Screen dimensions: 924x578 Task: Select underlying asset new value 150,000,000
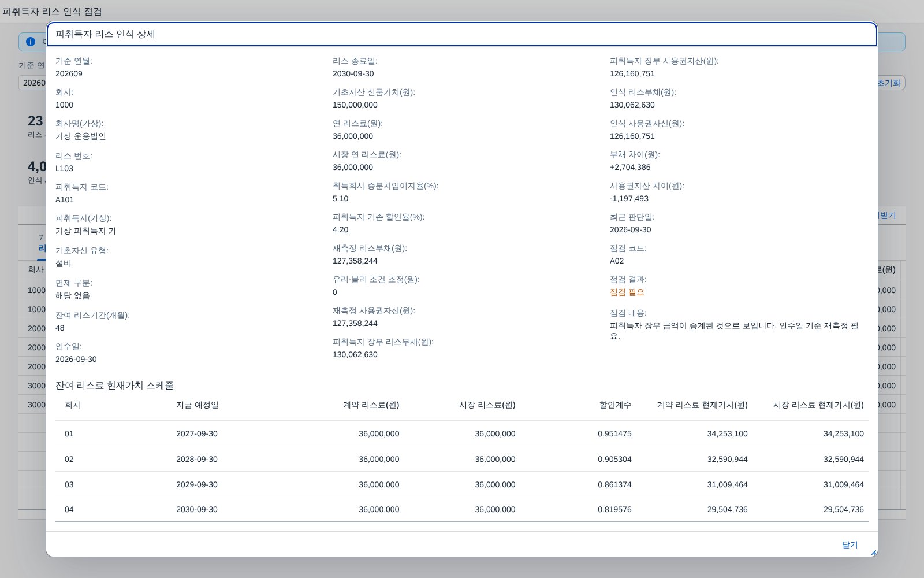tap(355, 105)
